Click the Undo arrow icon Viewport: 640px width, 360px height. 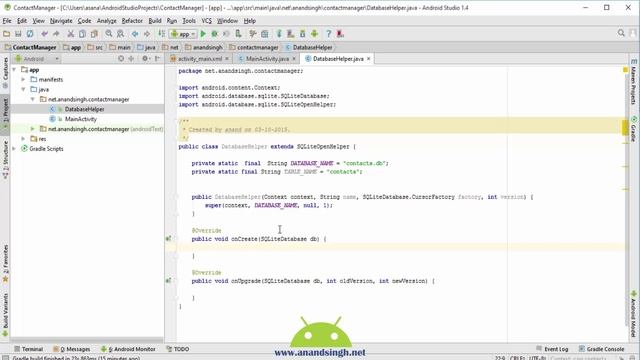44,34
